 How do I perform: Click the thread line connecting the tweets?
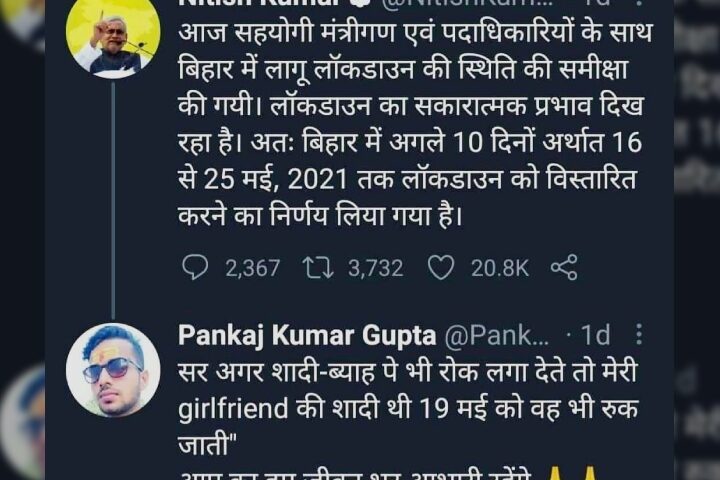113,201
